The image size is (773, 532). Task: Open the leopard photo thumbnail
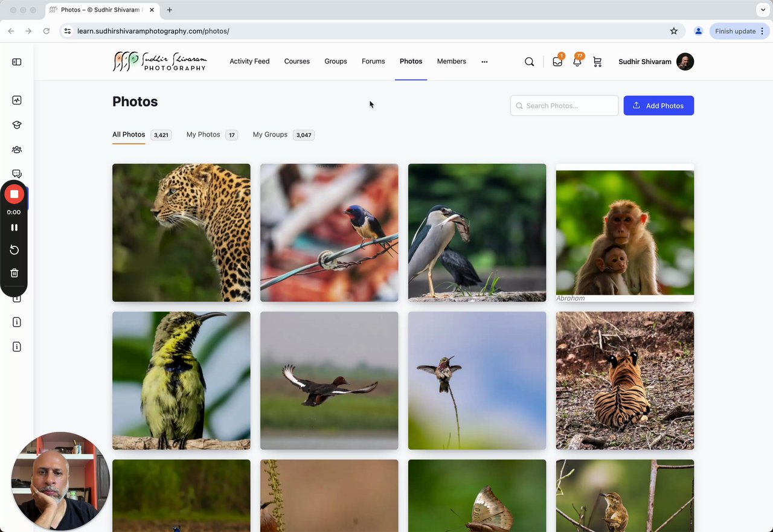tap(181, 232)
